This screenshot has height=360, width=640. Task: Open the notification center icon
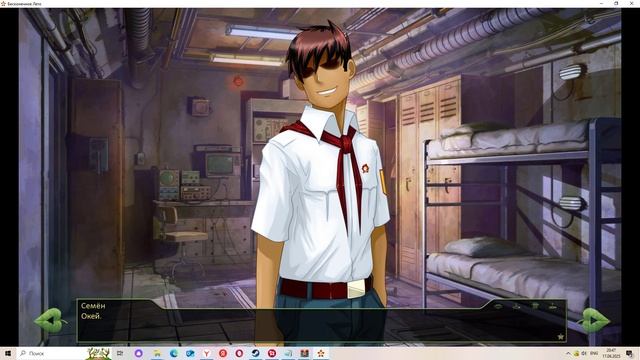point(630,353)
